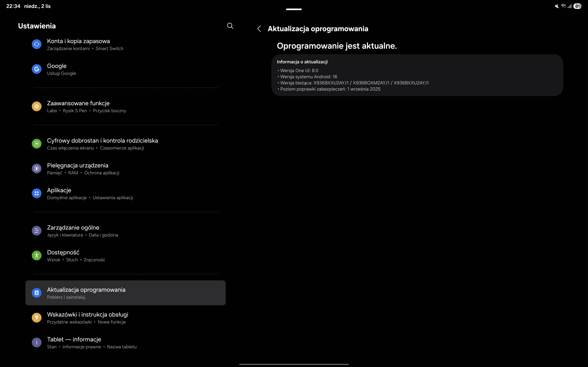Tap the Cyfrowy dobrostan green icon
The height and width of the screenshot is (367, 588).
click(x=37, y=144)
